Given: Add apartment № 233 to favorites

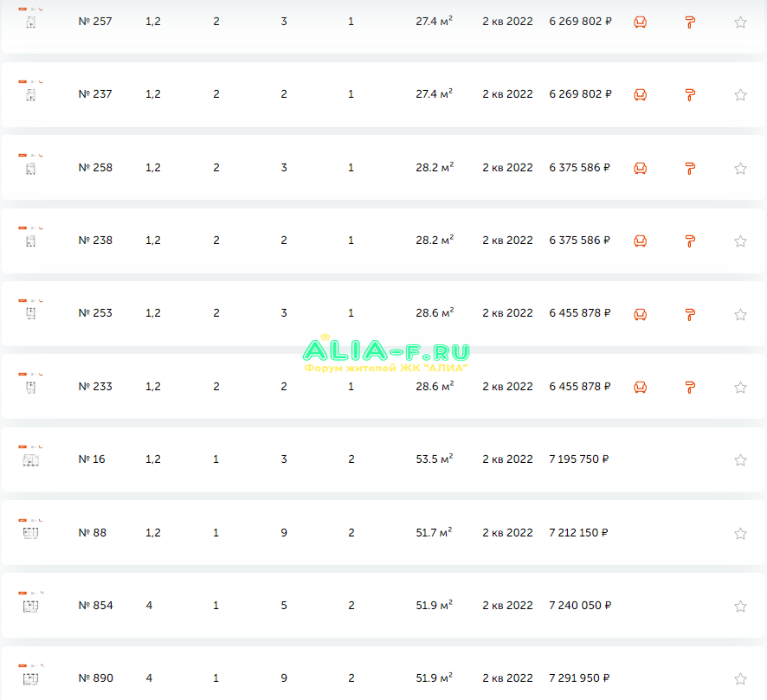Looking at the screenshot, I should coord(740,387).
